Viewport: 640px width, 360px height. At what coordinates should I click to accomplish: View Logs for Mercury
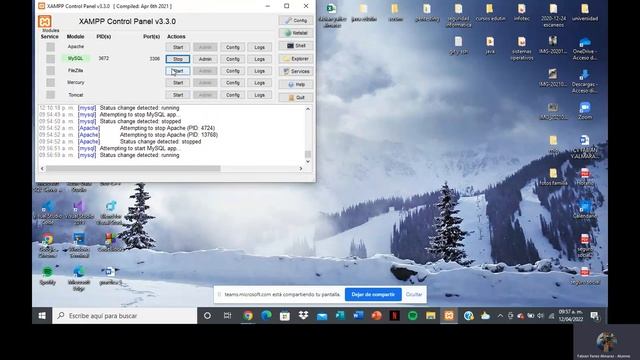260,83
